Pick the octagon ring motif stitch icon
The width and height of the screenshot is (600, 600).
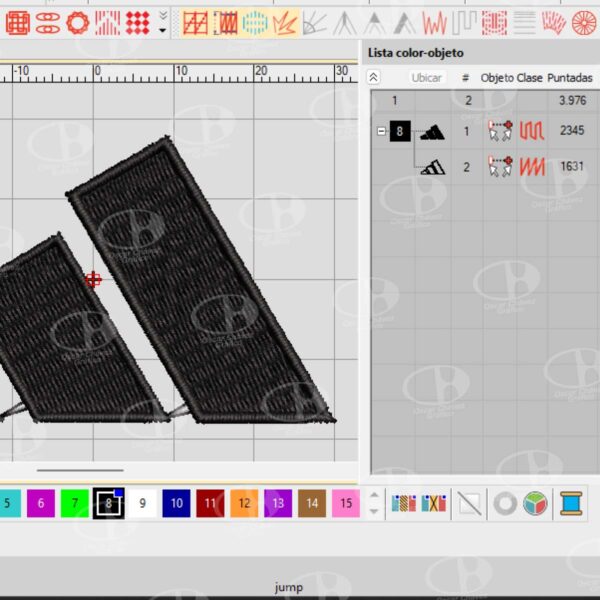[x=78, y=23]
